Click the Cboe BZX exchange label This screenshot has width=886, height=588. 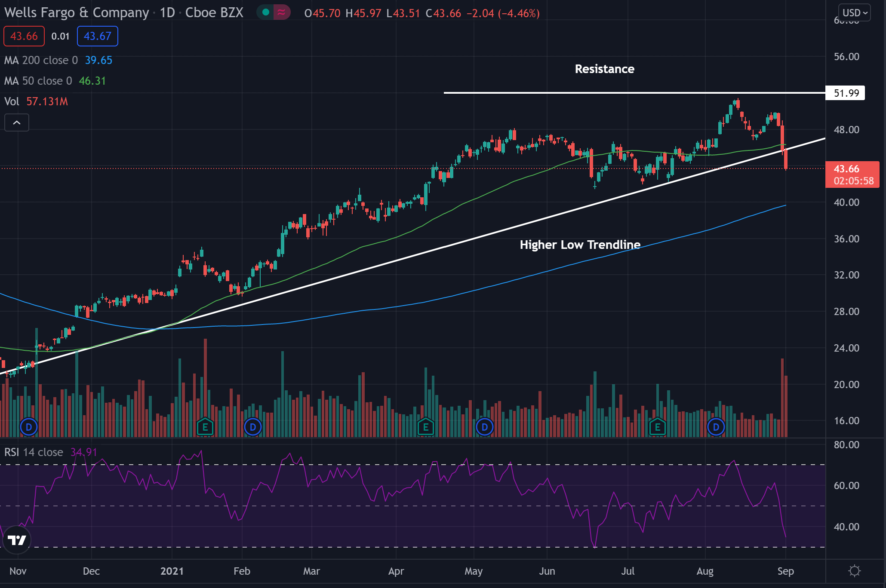coord(214,13)
